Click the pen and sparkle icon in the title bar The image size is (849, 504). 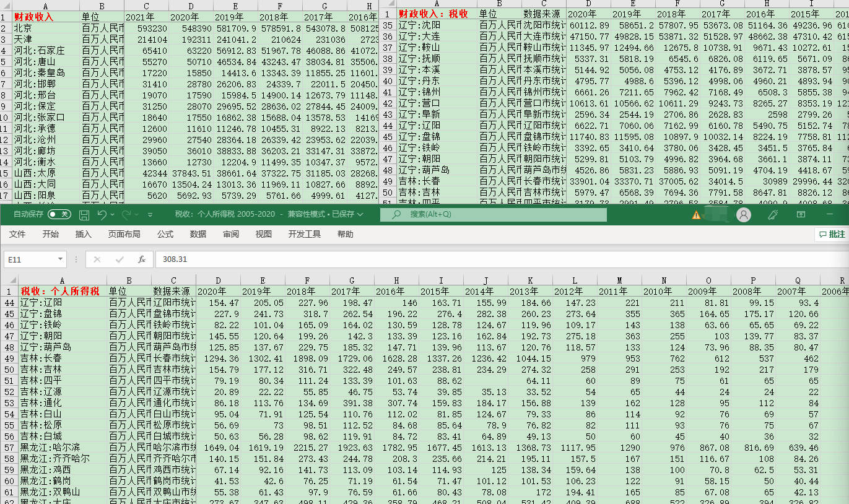point(772,214)
